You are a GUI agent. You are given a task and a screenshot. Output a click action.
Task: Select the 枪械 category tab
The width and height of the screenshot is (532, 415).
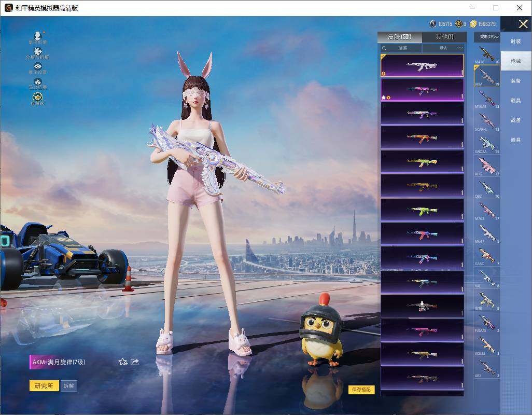[516, 61]
